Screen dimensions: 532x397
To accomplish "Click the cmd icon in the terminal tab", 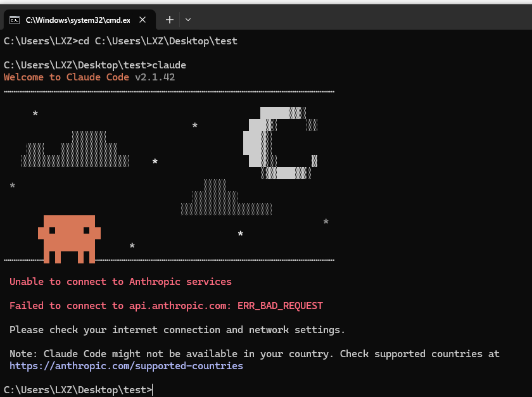I will [14, 20].
